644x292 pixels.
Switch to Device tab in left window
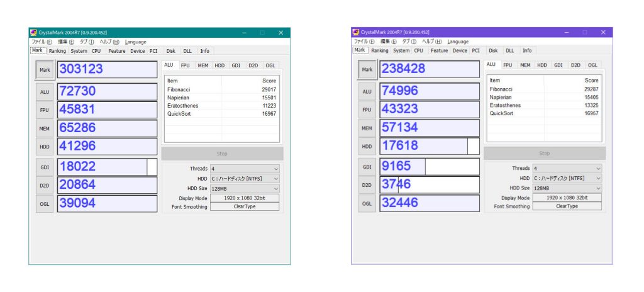138,51
